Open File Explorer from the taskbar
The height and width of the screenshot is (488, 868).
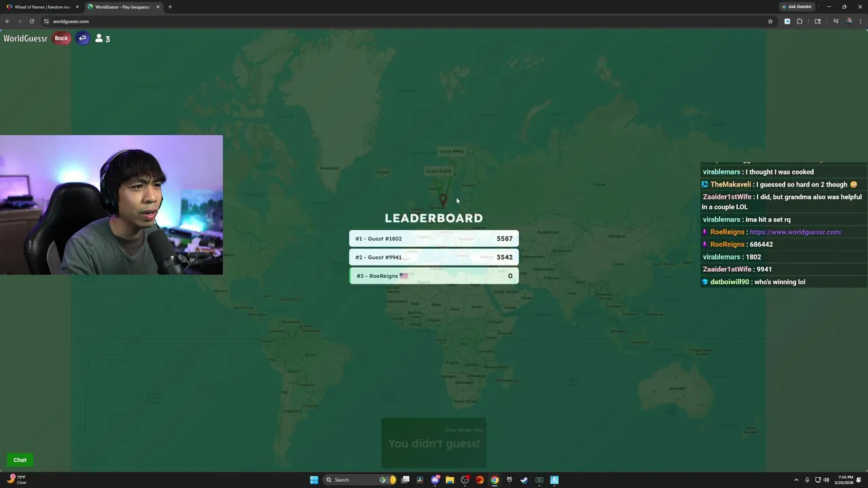click(x=450, y=480)
